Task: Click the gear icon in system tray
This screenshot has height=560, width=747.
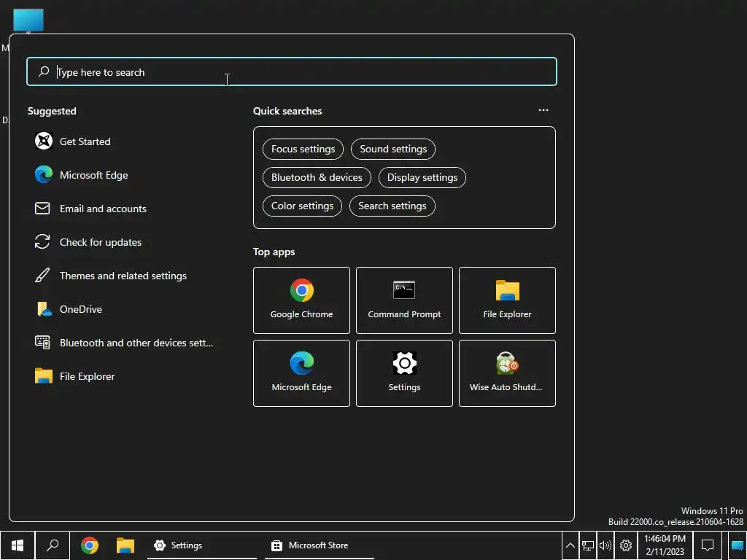Action: pos(625,545)
